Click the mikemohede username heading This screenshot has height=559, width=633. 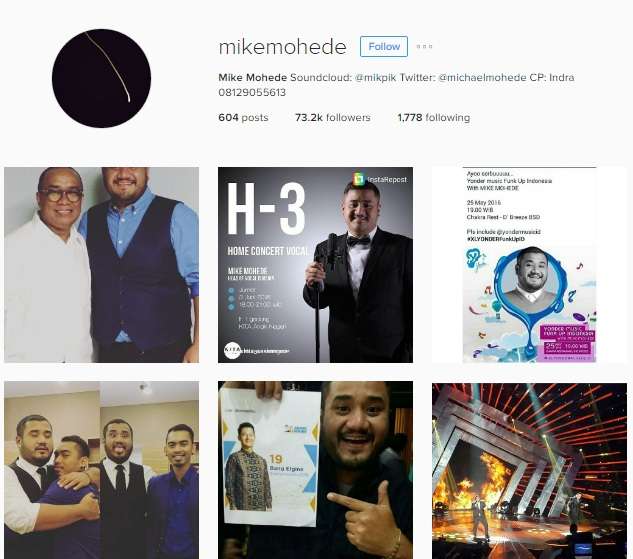click(x=283, y=47)
